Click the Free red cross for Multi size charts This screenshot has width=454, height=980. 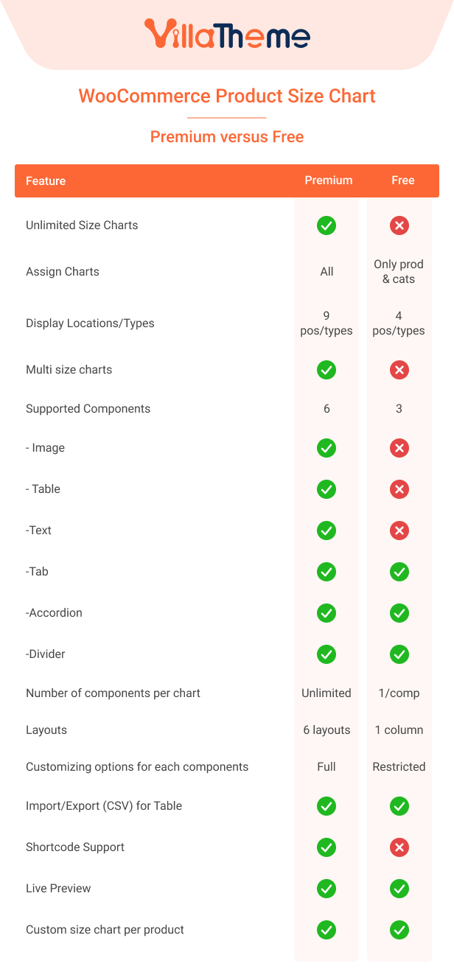(x=399, y=370)
